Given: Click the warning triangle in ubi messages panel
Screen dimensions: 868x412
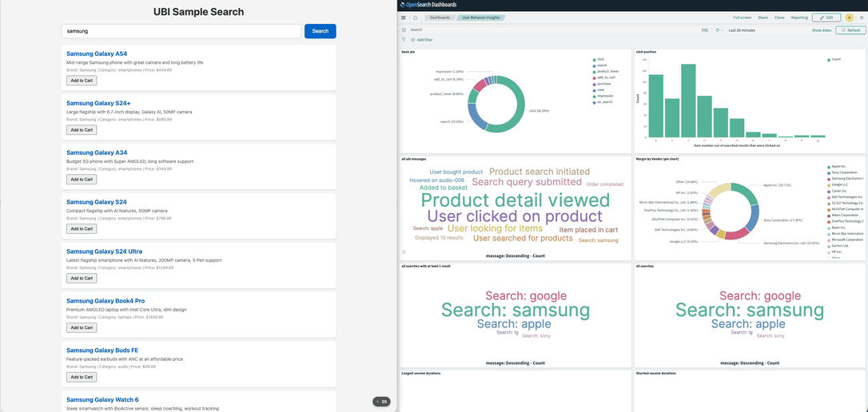Looking at the screenshot, I should [404, 252].
